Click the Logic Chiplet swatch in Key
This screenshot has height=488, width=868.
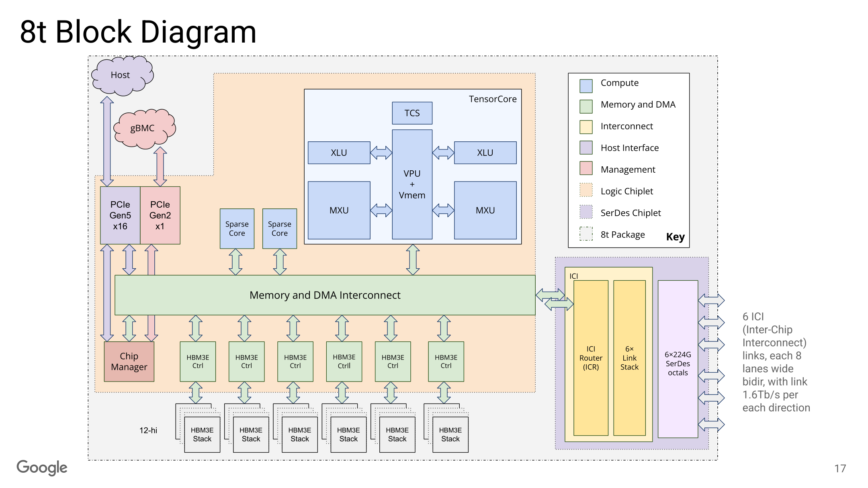point(586,190)
